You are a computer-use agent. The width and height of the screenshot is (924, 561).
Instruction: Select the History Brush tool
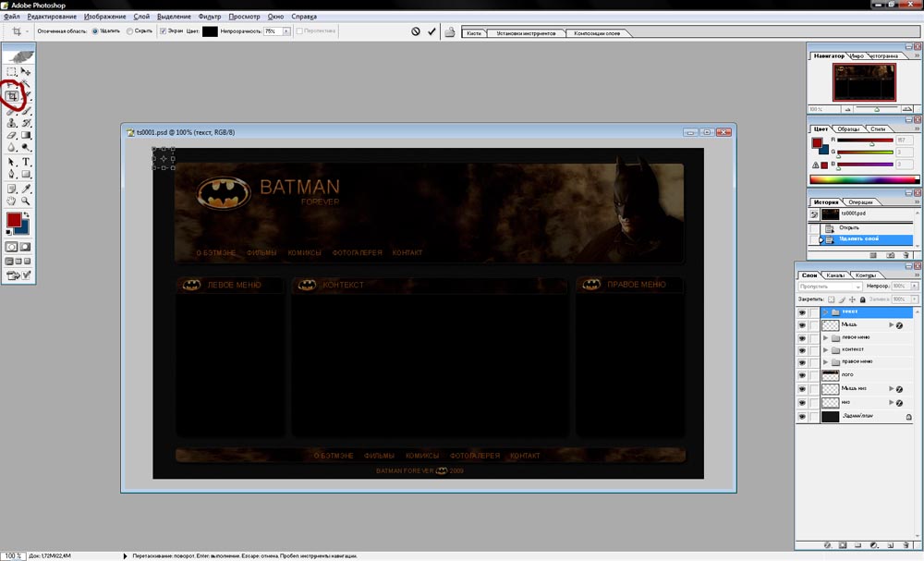(x=26, y=123)
